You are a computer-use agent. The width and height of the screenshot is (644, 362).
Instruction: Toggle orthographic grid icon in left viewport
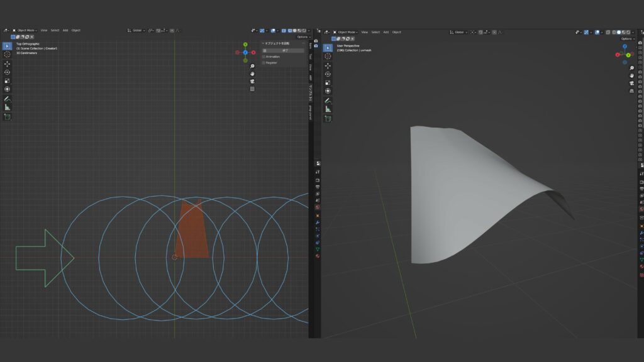click(252, 89)
